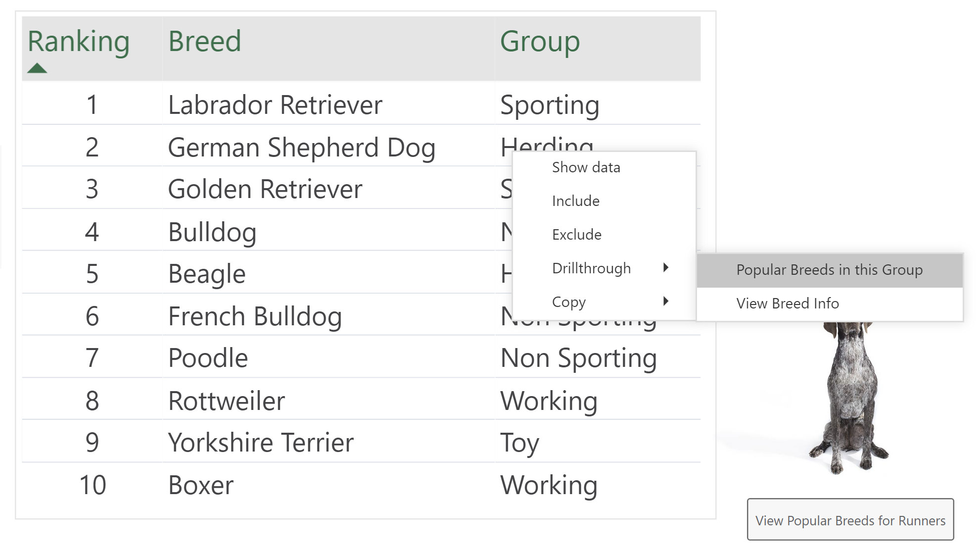Select the Golden Retriever cell
This screenshot has height=556, width=980.
tap(328, 188)
